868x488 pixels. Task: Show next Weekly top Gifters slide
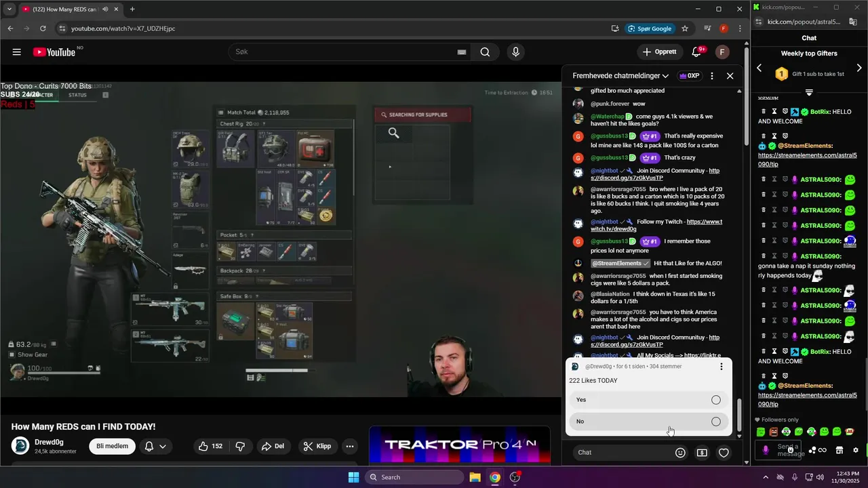(x=859, y=68)
